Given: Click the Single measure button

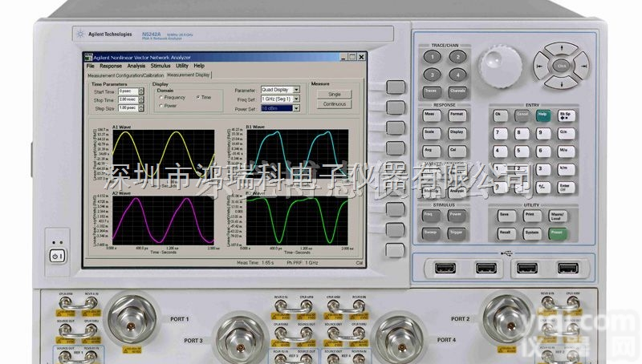Looking at the screenshot, I should click(x=334, y=95).
